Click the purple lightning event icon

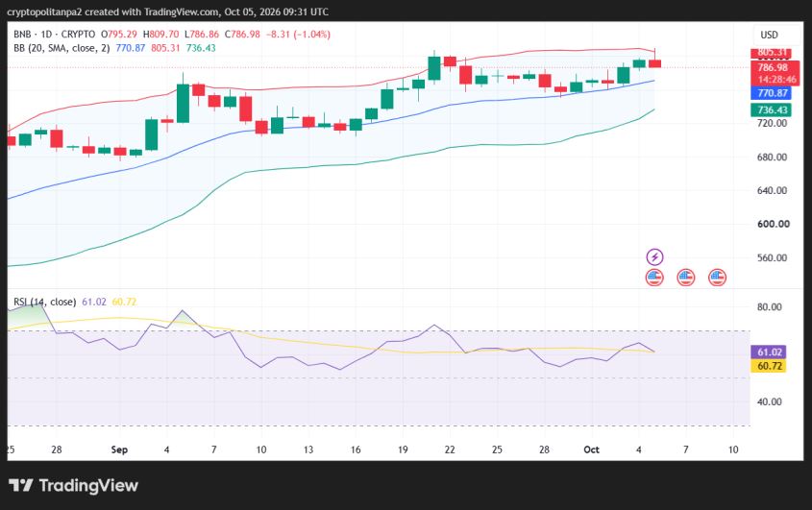coord(654,256)
